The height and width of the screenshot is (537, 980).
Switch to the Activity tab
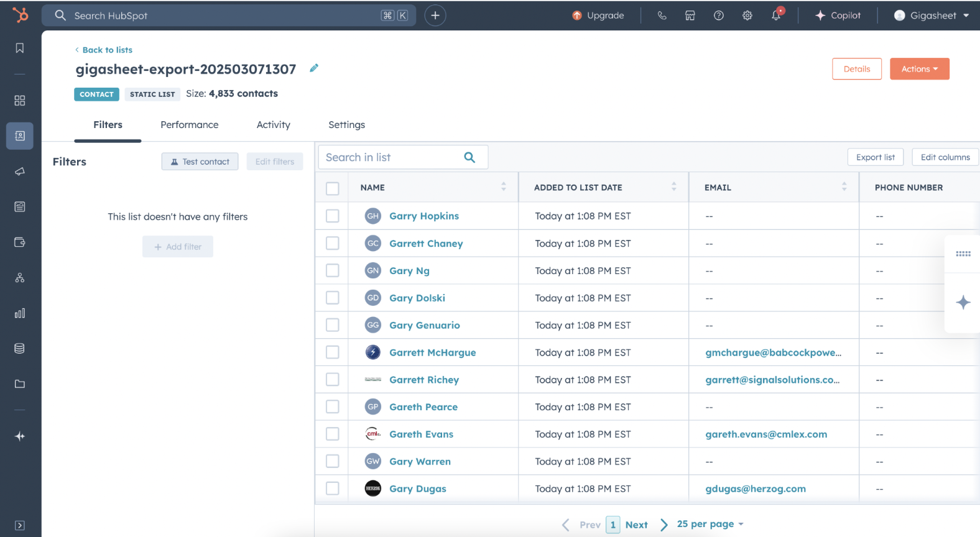point(274,125)
